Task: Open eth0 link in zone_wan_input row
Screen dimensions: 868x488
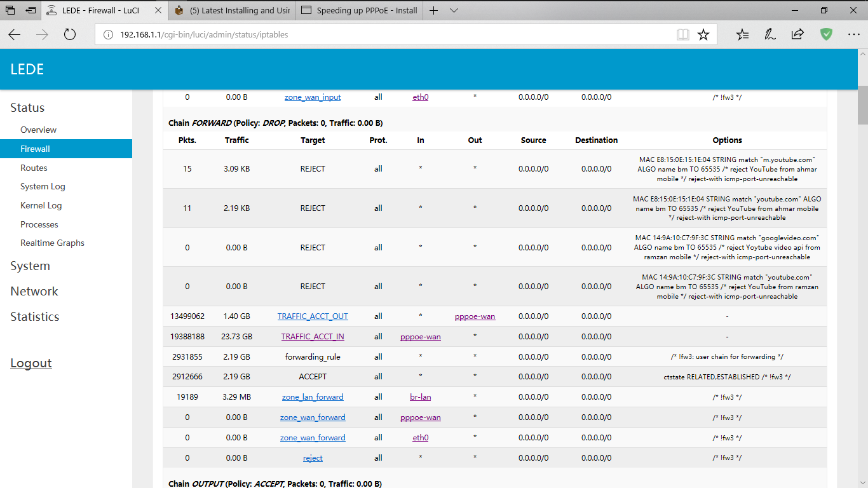Action: 420,97
